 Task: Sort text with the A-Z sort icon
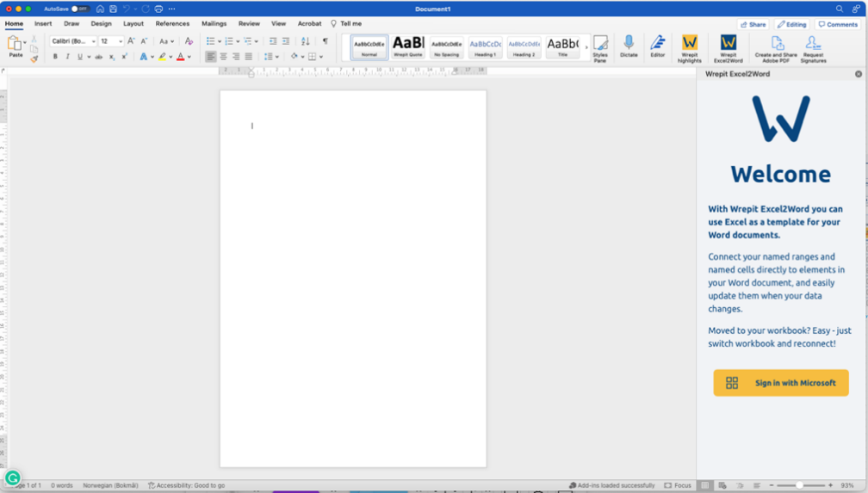[x=305, y=41]
